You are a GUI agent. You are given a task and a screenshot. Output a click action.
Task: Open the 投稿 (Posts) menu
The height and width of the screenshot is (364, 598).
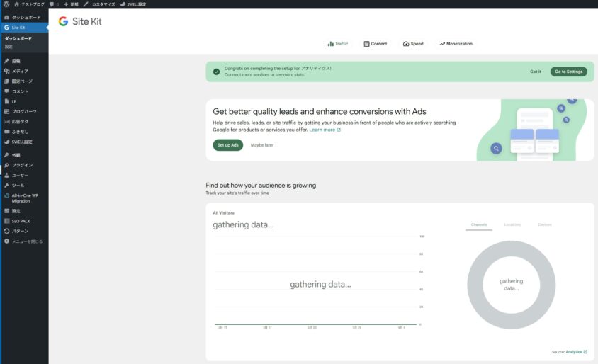coord(16,61)
